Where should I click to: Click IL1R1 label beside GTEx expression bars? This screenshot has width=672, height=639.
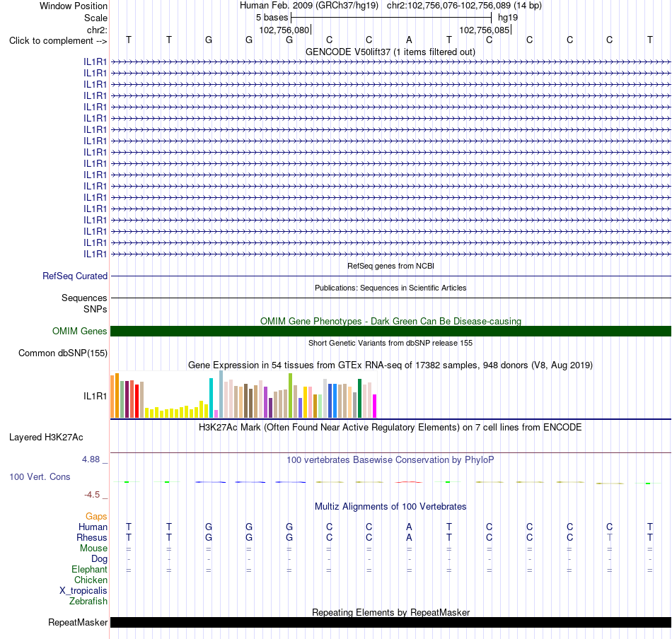pos(95,396)
